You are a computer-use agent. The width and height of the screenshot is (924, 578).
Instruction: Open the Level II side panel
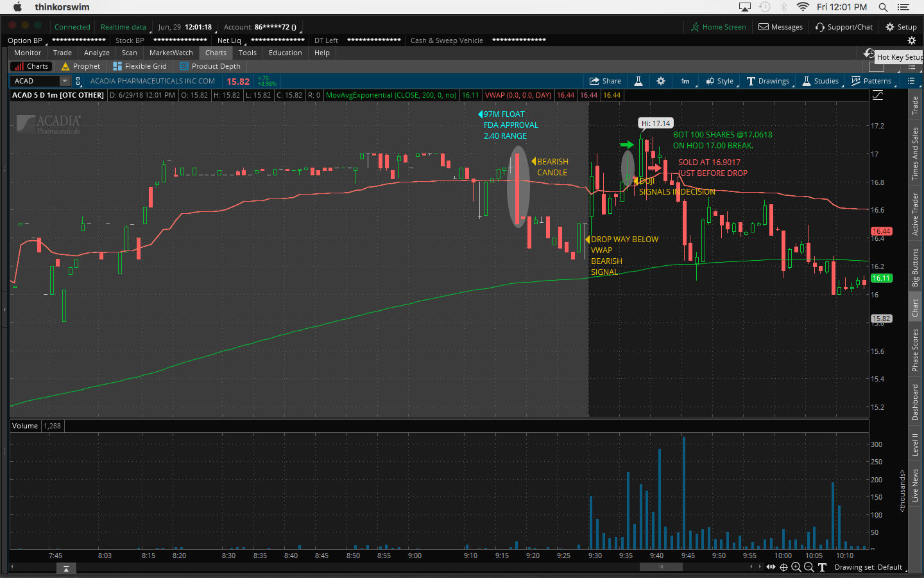(x=915, y=445)
